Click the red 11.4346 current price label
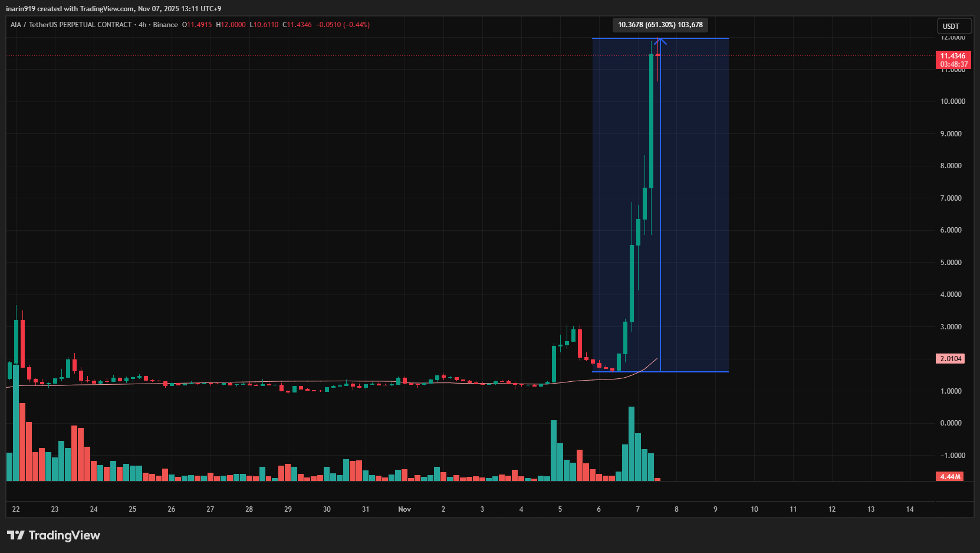The width and height of the screenshot is (980, 553). point(952,56)
